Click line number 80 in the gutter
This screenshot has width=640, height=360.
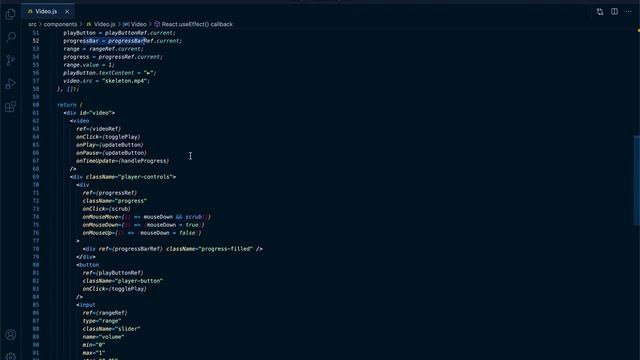click(36, 265)
